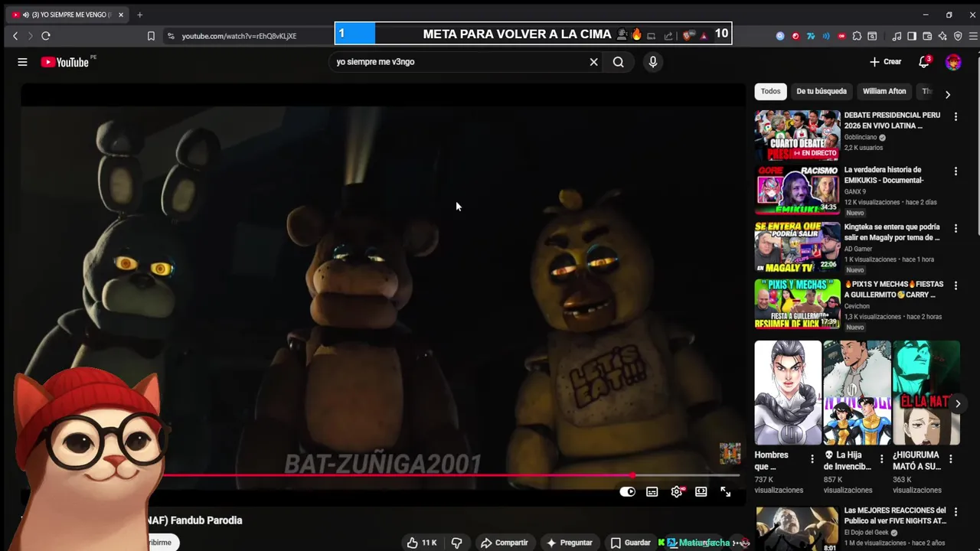Open notifications bell
Viewport: 980px width, 551px height.
tap(924, 62)
